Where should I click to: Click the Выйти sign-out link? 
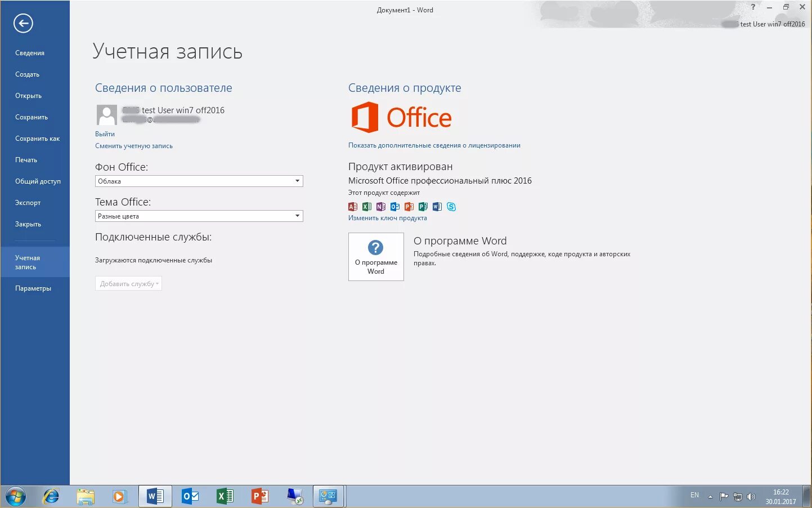105,134
